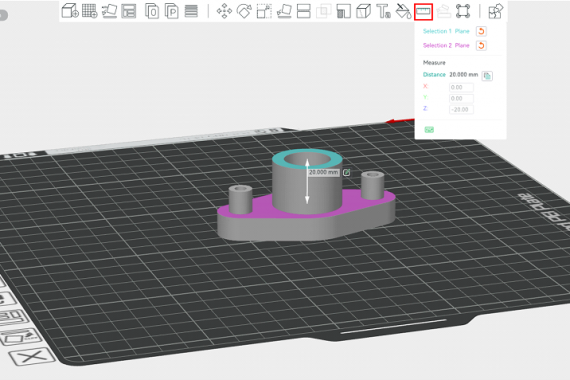Select the Move tool
The image size is (570, 380).
pyautogui.click(x=224, y=11)
